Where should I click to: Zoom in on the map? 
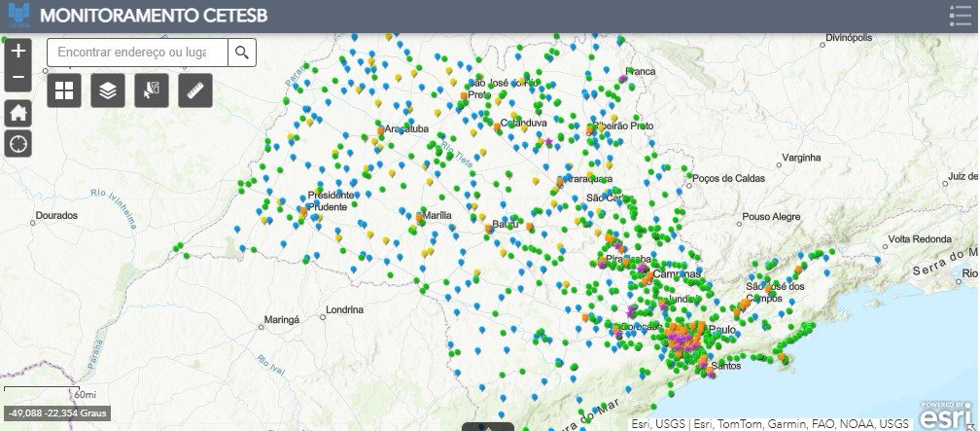18,52
